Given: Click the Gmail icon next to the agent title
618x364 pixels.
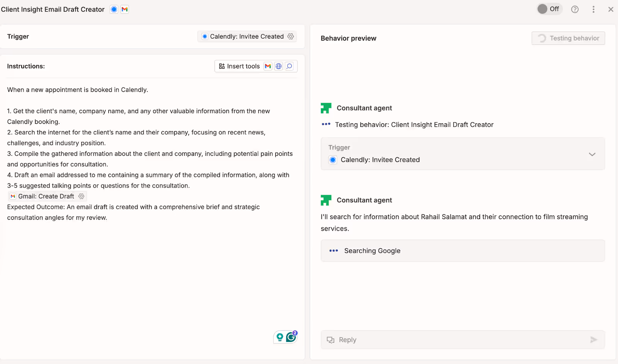Looking at the screenshot, I should (124, 9).
